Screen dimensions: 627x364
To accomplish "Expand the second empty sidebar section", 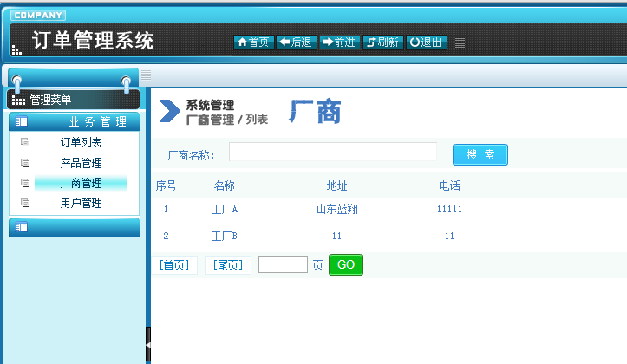I will click(74, 227).
